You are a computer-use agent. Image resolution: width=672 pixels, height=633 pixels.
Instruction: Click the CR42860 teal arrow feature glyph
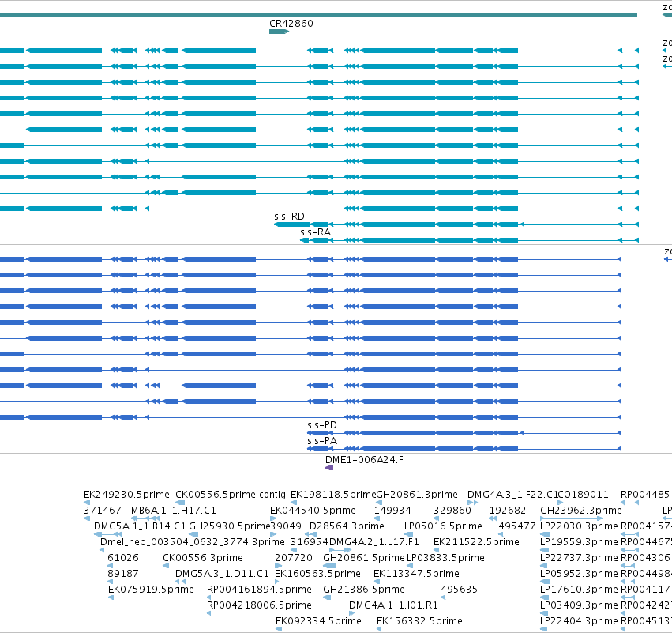click(279, 32)
